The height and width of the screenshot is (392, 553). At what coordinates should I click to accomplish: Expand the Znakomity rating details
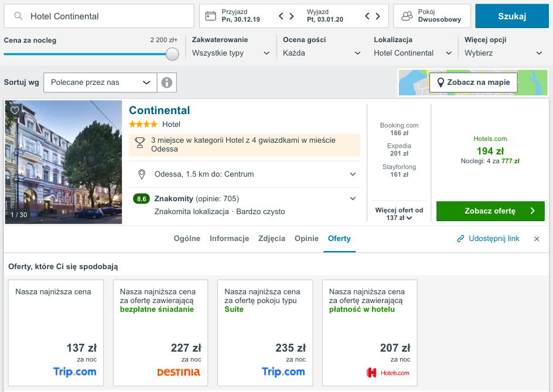353,198
